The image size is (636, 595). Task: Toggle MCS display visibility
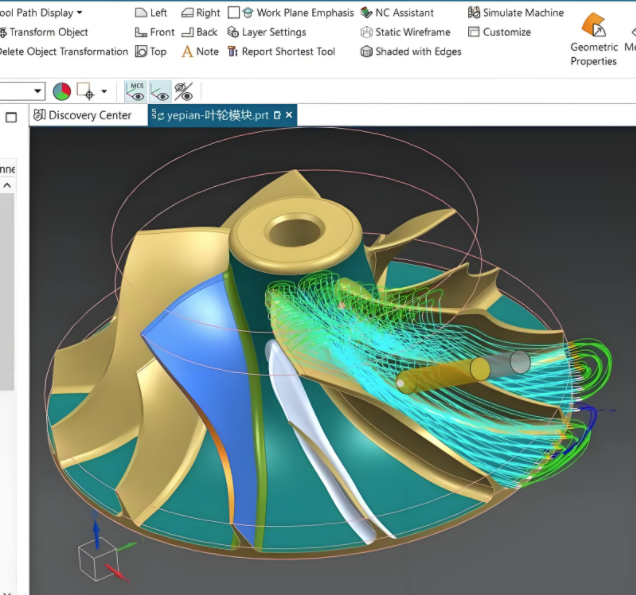(135, 91)
